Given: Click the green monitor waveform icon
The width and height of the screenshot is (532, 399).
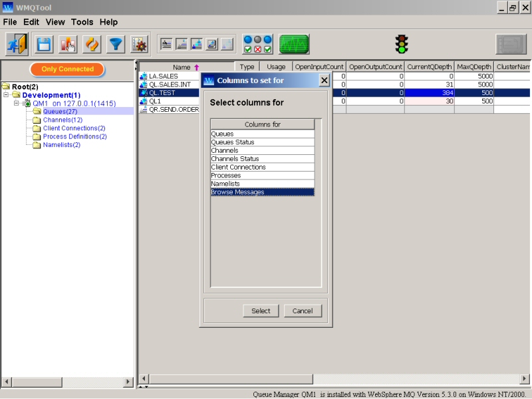Looking at the screenshot, I should pyautogui.click(x=294, y=44).
